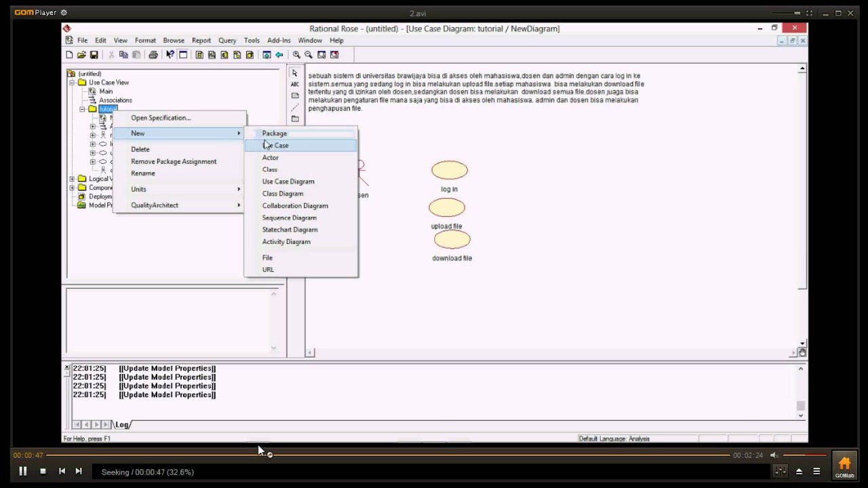
Task: Click Open Specification in the context menu
Action: click(x=180, y=118)
